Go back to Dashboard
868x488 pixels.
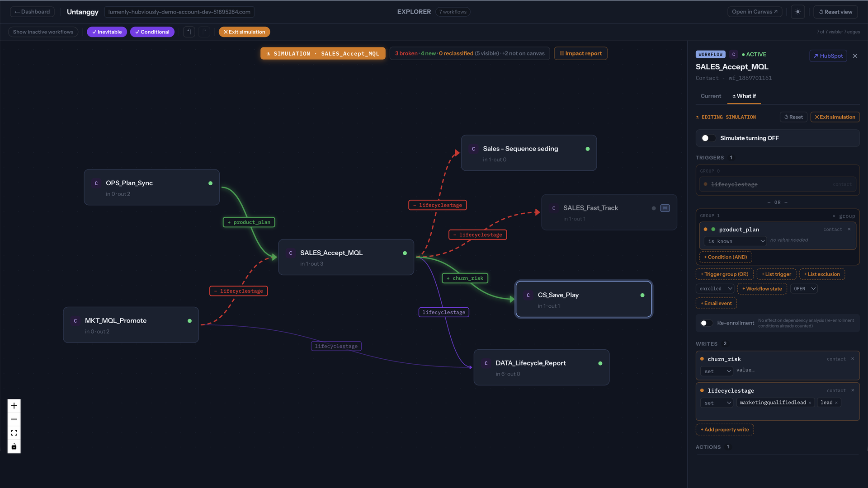32,12
